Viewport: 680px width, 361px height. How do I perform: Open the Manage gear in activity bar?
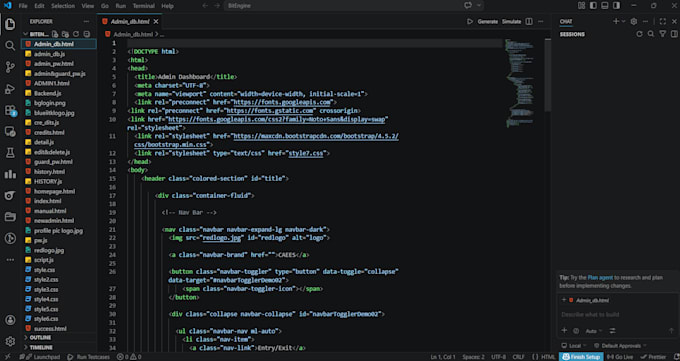(10, 341)
